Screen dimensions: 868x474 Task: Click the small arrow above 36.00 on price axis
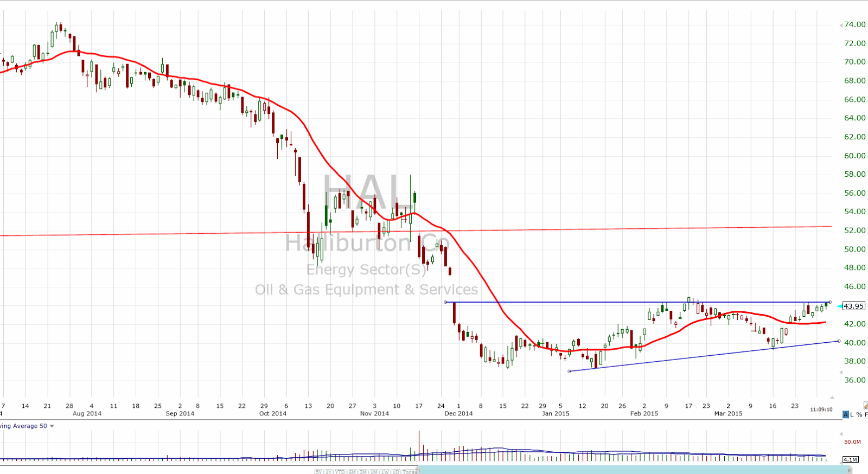[x=841, y=373]
